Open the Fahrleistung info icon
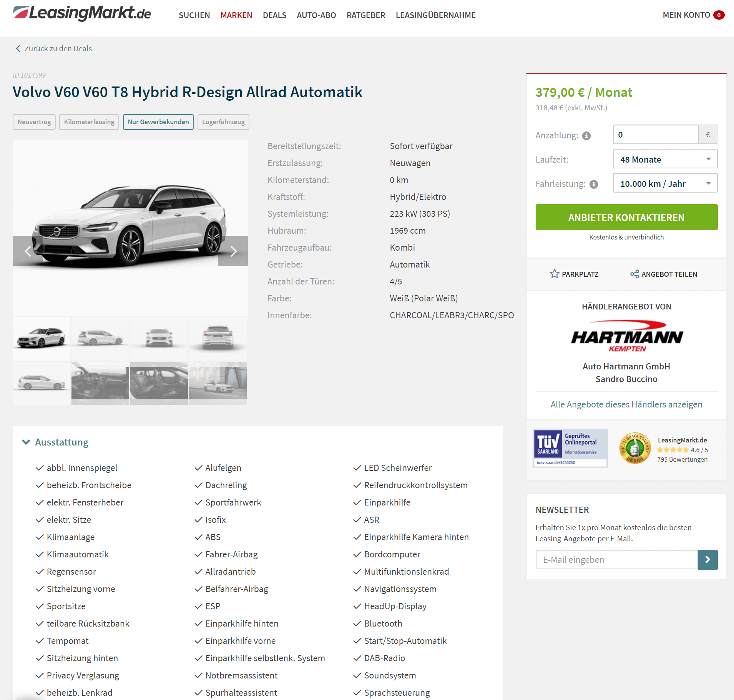Image resolution: width=734 pixels, height=700 pixels. tap(594, 184)
